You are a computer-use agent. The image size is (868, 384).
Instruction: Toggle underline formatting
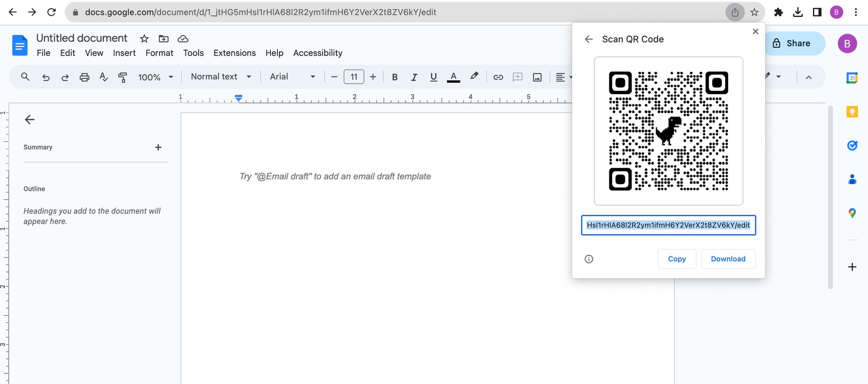click(x=433, y=77)
